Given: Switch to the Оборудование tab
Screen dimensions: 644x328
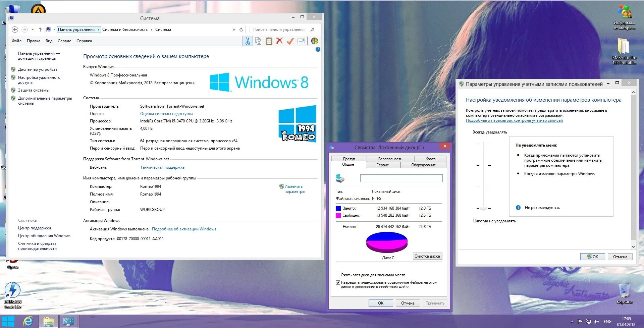Looking at the screenshot, I should pos(423,165).
